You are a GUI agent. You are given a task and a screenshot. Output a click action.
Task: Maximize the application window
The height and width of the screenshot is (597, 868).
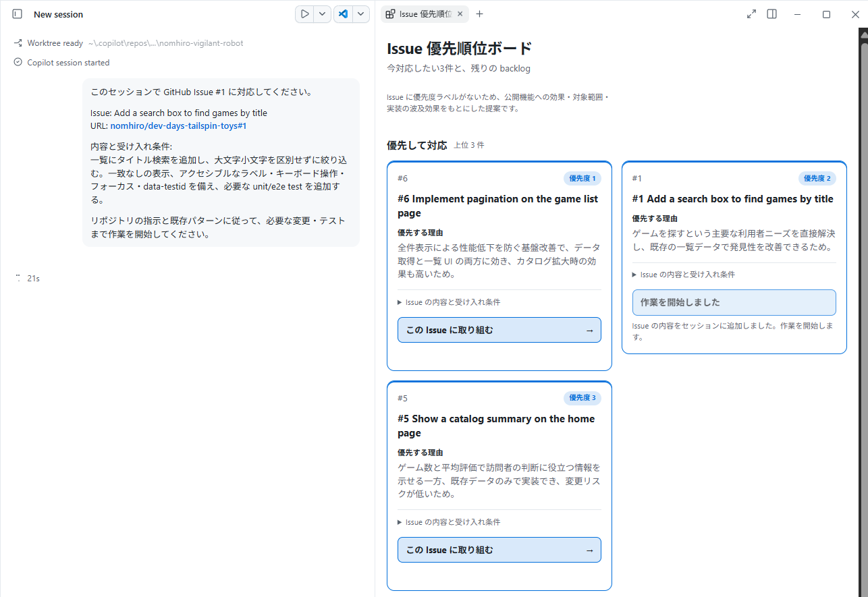[826, 14]
